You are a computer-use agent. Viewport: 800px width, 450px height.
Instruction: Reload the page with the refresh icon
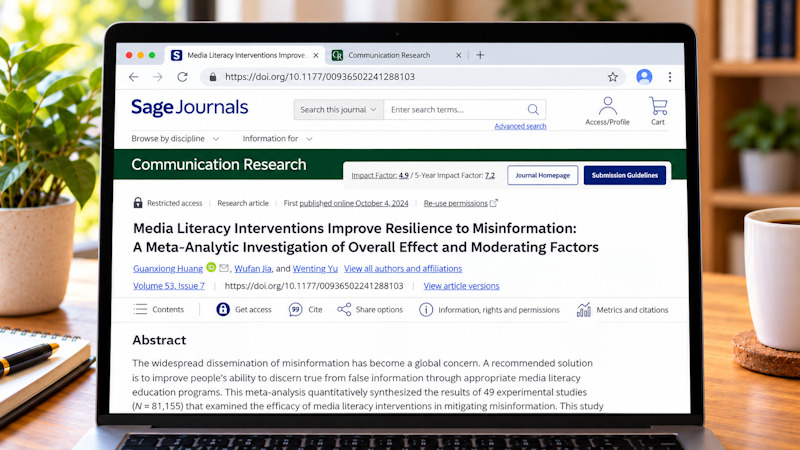click(x=182, y=77)
